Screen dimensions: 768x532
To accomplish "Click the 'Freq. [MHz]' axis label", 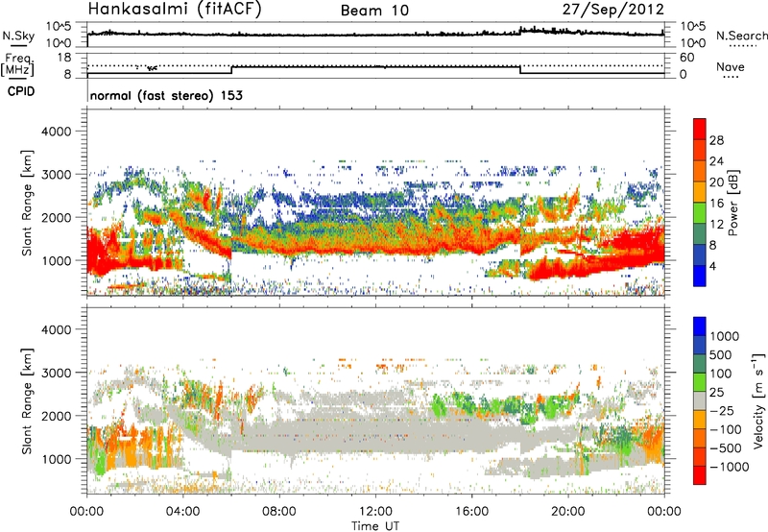I will point(18,64).
